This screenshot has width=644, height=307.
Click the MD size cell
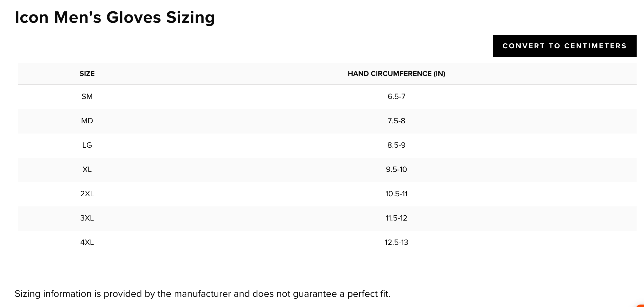click(x=87, y=121)
